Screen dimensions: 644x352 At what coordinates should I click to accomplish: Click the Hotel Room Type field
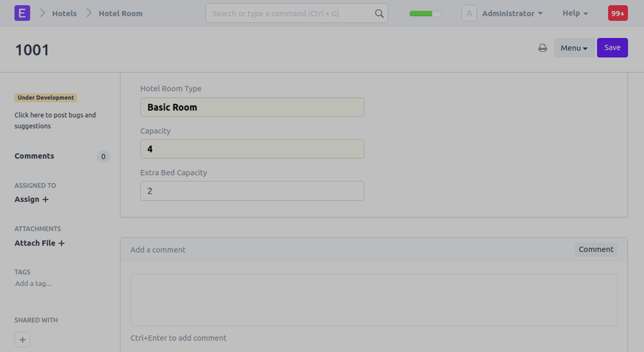(252, 107)
